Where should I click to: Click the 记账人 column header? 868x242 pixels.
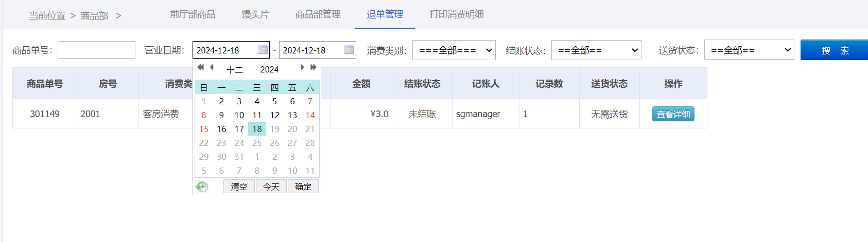point(485,83)
